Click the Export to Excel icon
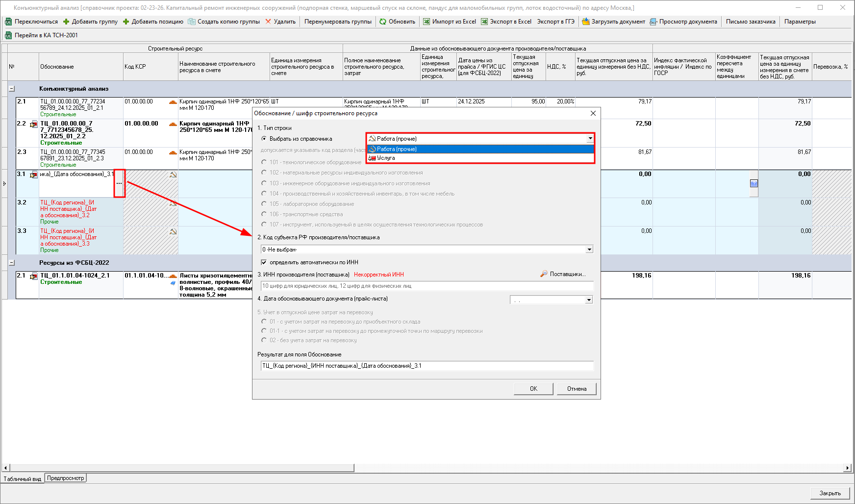The width and height of the screenshot is (855, 504). (x=484, y=22)
